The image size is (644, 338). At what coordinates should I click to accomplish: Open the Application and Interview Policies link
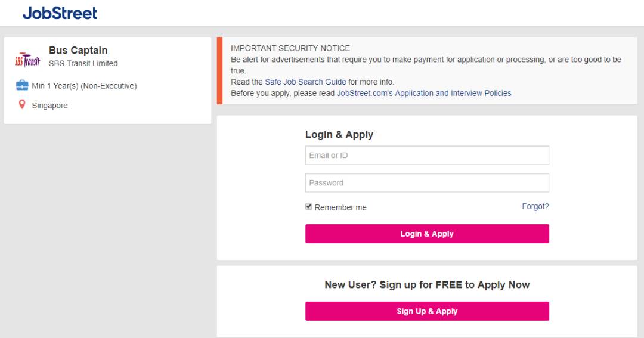(x=424, y=93)
